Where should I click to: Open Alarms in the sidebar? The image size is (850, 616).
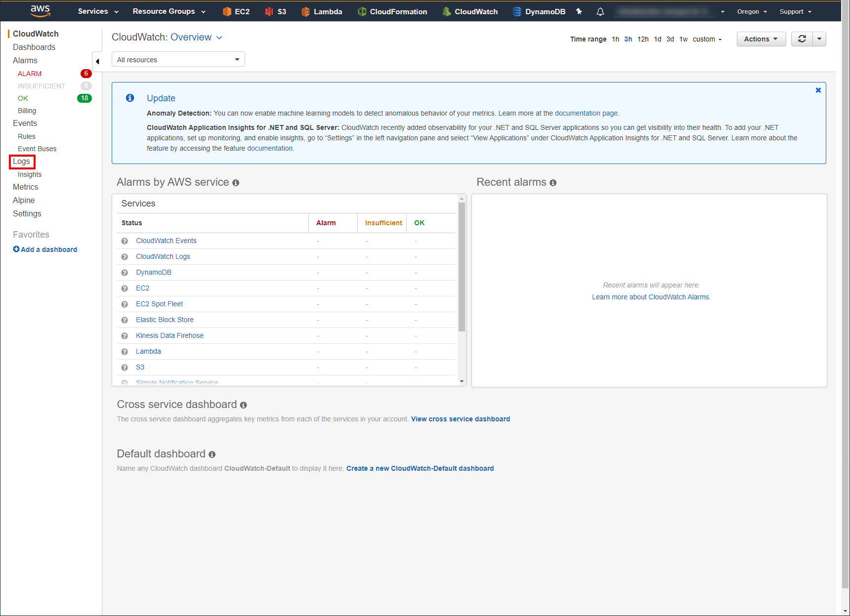(25, 60)
